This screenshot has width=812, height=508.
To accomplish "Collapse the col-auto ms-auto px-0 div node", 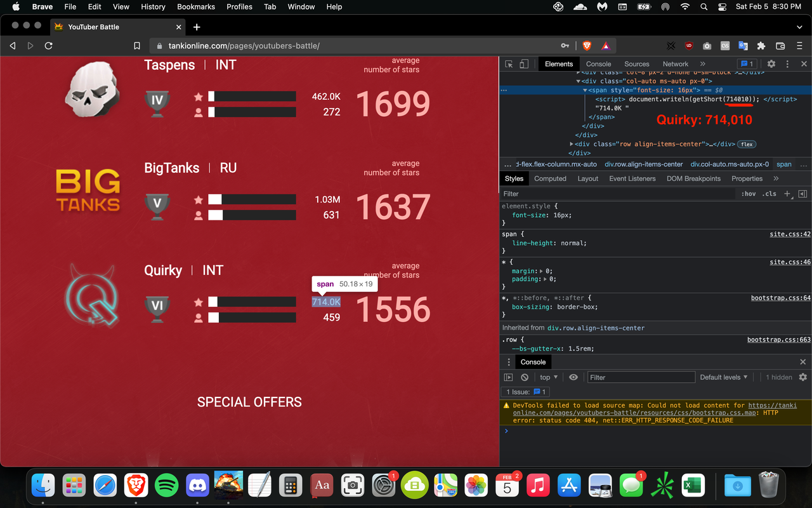I will click(x=579, y=81).
